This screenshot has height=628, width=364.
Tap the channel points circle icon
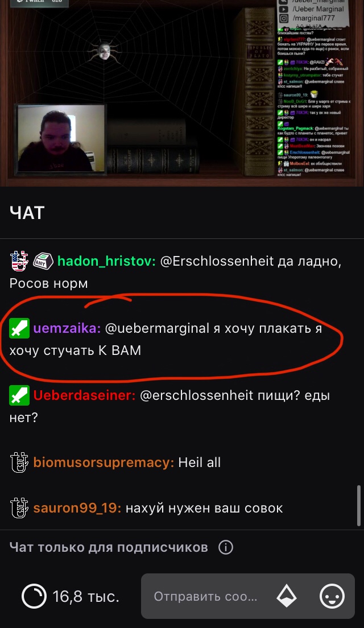point(34,596)
